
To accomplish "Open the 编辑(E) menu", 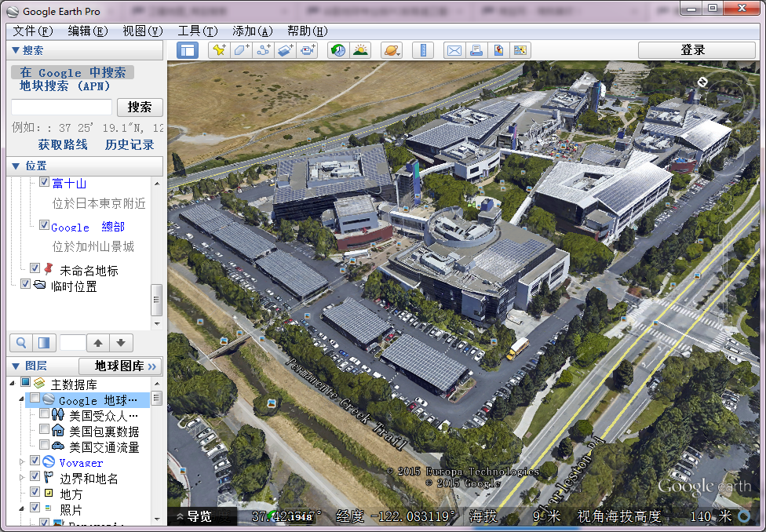I will tap(88, 31).
